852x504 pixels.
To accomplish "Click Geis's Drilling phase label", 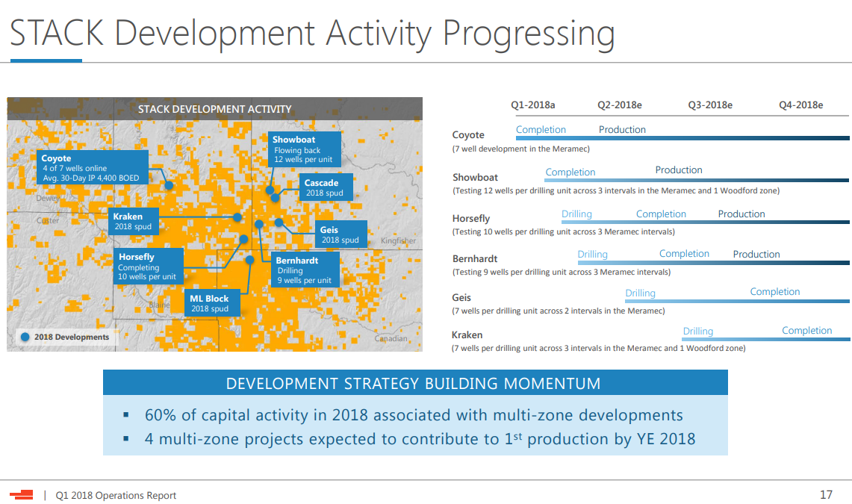I will tap(640, 293).
